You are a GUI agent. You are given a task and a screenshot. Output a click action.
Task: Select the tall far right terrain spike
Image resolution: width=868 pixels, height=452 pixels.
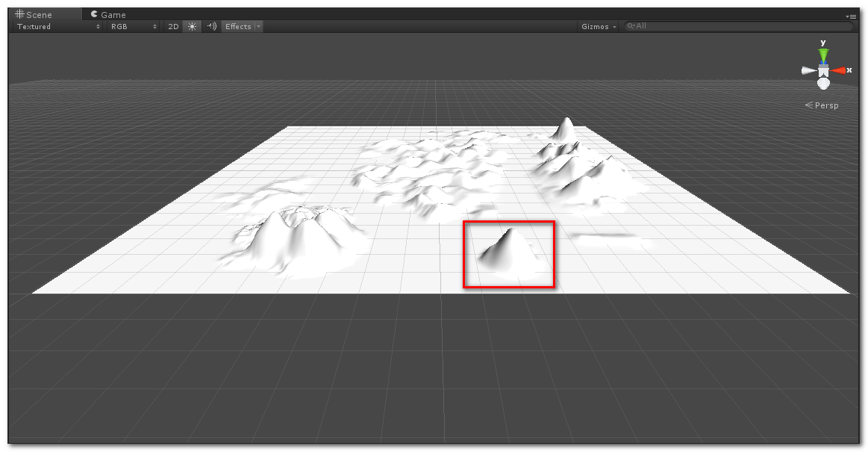click(565, 129)
